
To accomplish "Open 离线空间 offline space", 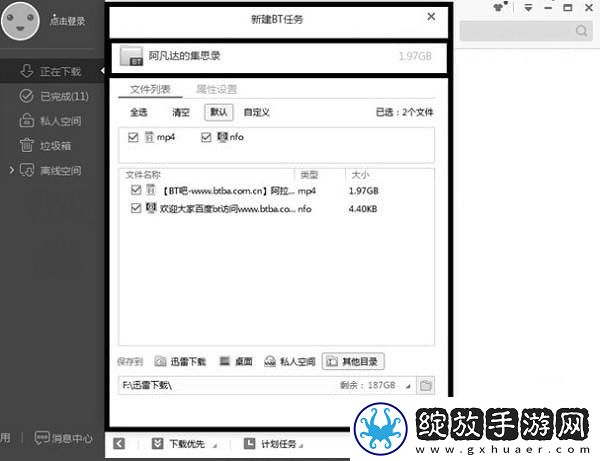I will click(x=50, y=171).
